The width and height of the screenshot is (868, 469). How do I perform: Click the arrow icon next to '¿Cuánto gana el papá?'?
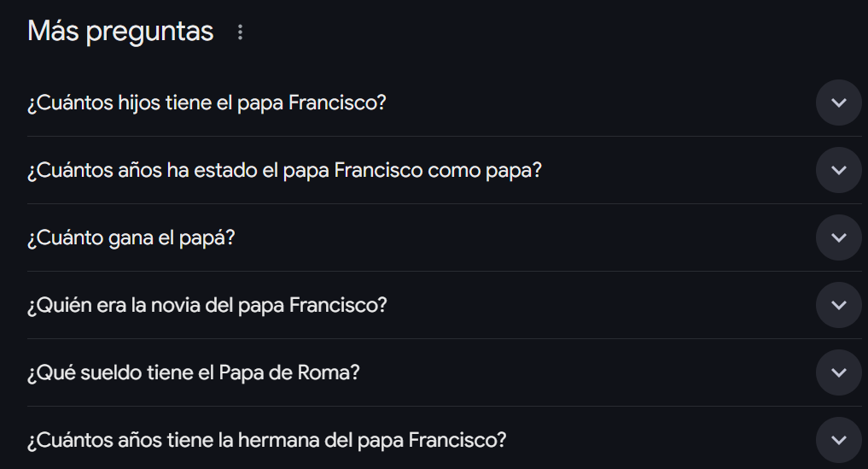[838, 237]
